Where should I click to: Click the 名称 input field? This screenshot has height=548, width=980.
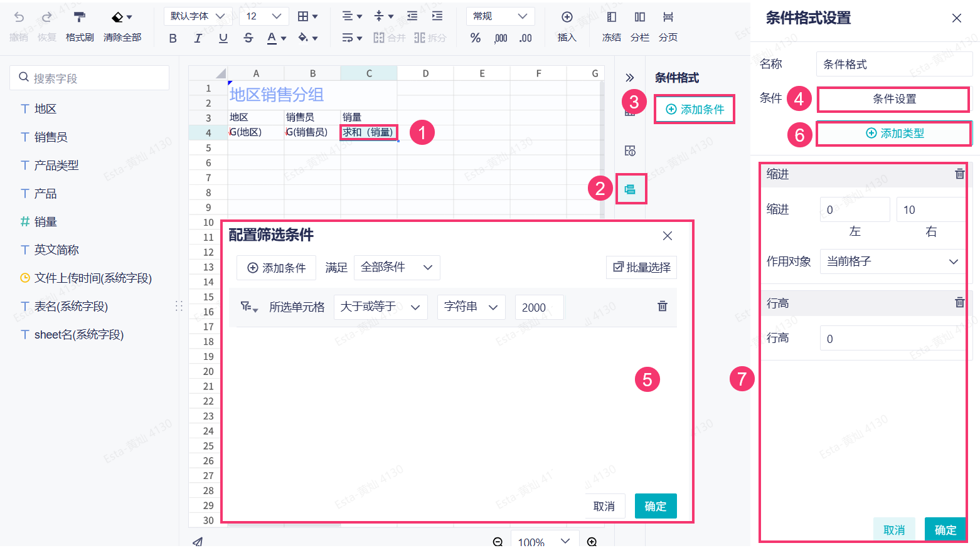(894, 64)
